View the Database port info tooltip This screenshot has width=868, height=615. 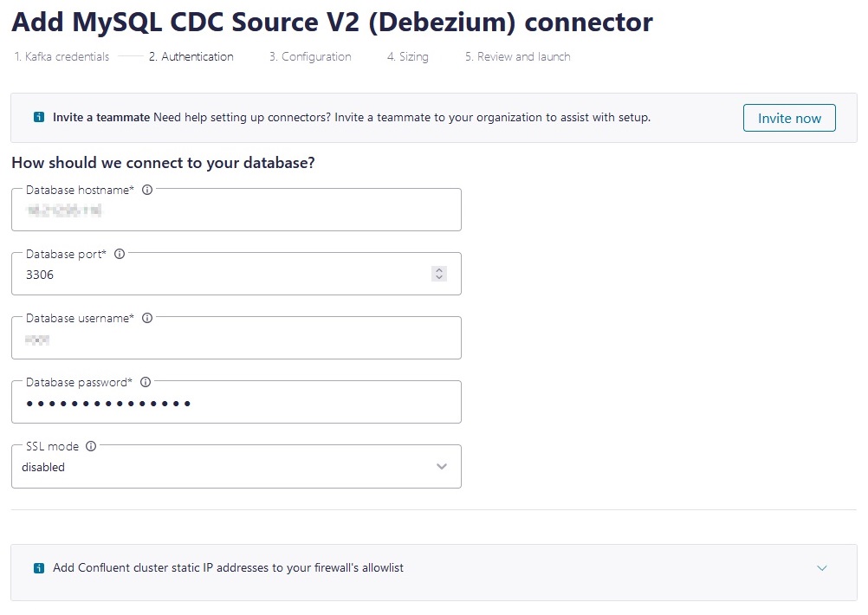120,254
